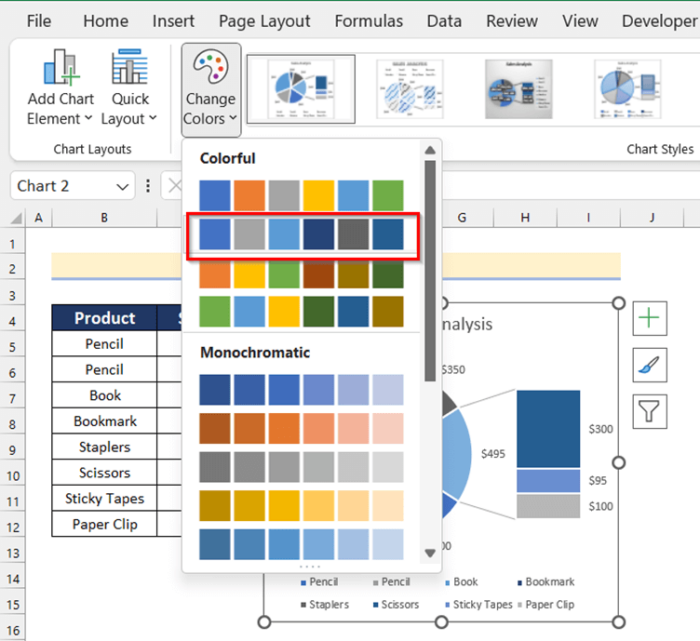Click the $495 data label
The image size is (700, 641).
tap(493, 454)
